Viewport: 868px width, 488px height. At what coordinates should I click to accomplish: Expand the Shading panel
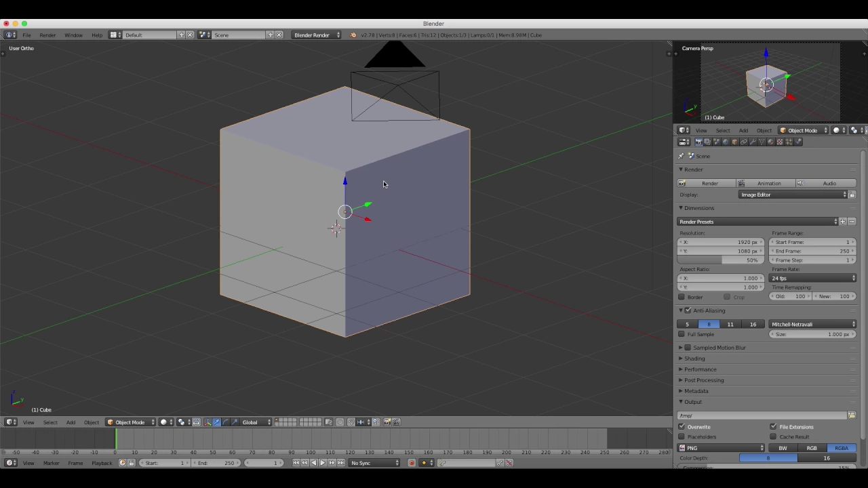694,359
